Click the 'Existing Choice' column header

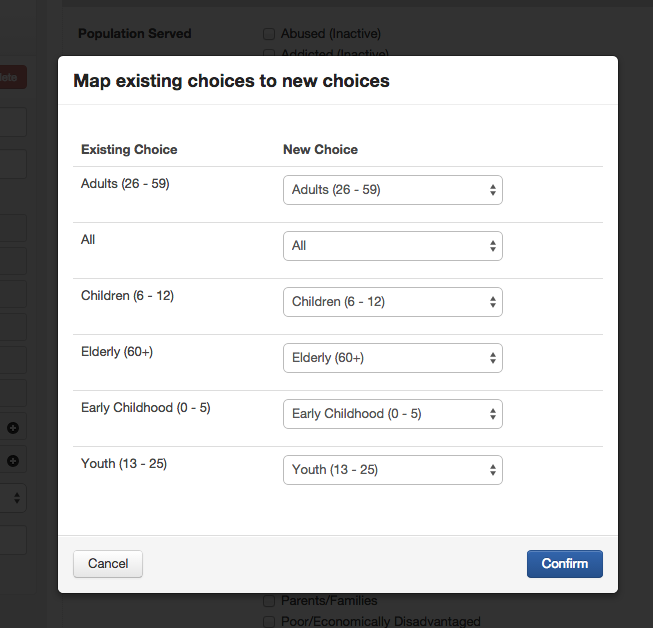(x=129, y=150)
